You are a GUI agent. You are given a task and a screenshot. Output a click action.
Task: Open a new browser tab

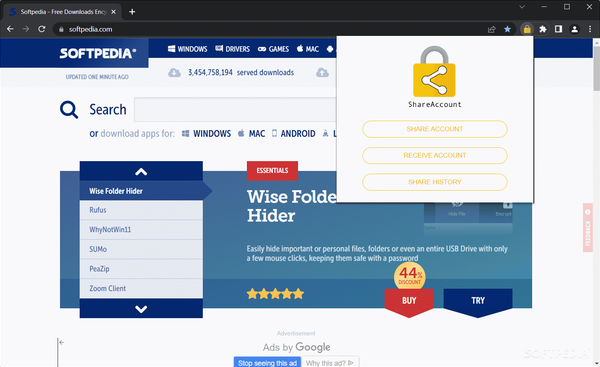click(x=132, y=12)
